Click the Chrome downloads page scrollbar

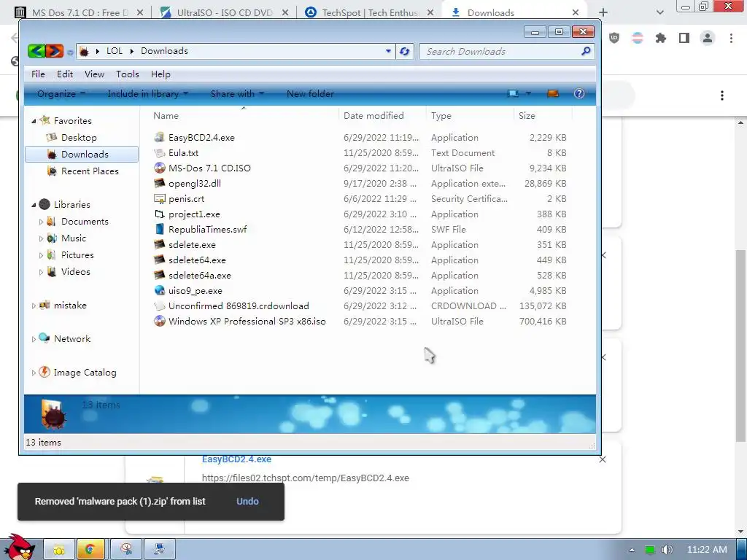click(x=741, y=345)
